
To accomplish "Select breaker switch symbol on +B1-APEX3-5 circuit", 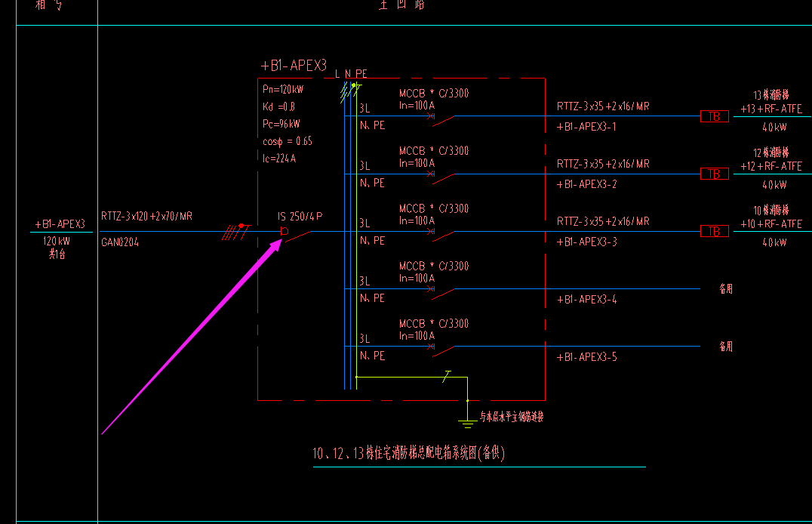I will (x=441, y=350).
